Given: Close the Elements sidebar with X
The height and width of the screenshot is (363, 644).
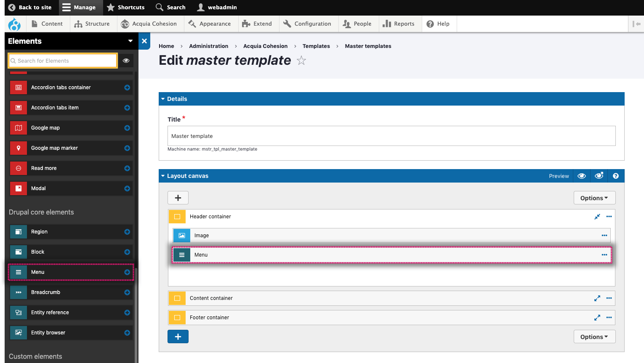Looking at the screenshot, I should pos(144,41).
